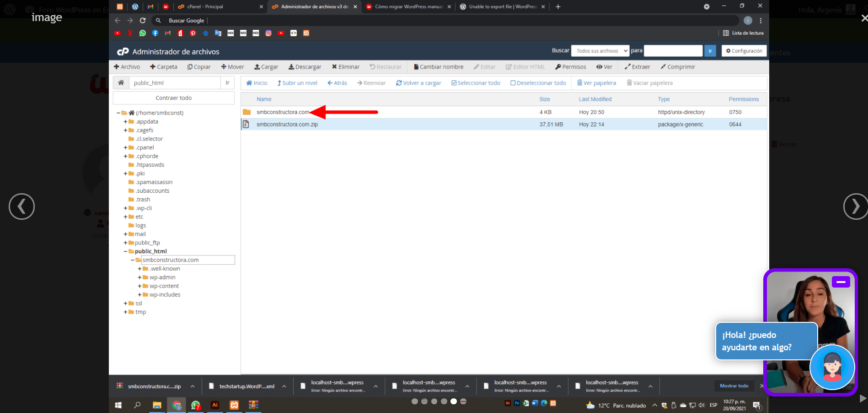868x413 pixels.
Task: Click Contraer todo button
Action: tap(174, 98)
